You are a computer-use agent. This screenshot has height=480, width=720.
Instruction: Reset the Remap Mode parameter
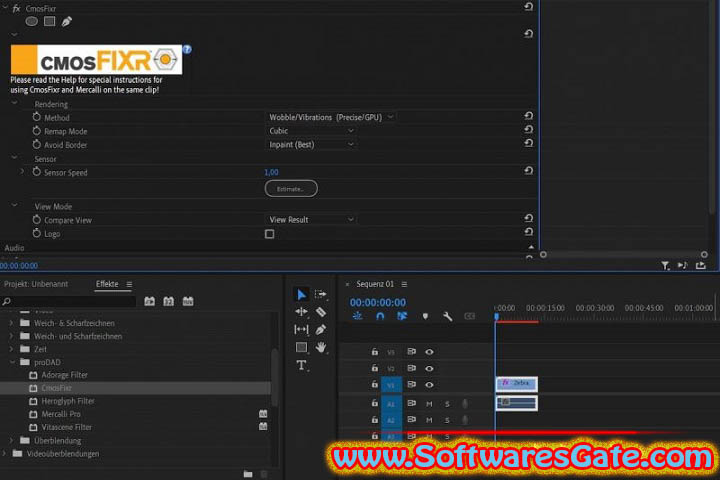pos(529,130)
